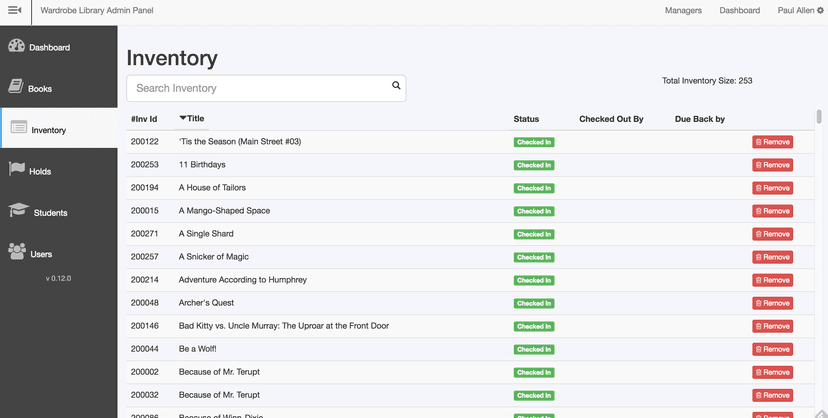This screenshot has width=828, height=418.
Task: Go to the Users section
Action: click(59, 253)
